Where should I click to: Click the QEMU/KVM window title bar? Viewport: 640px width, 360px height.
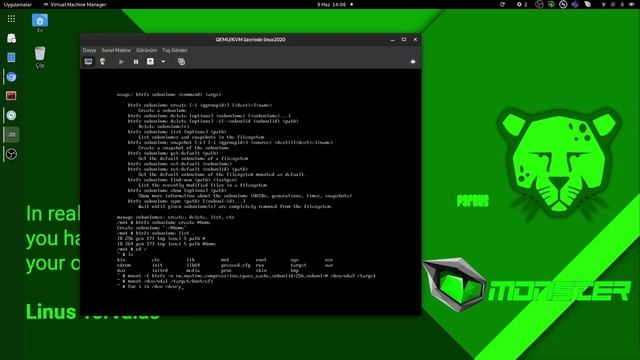click(250, 40)
